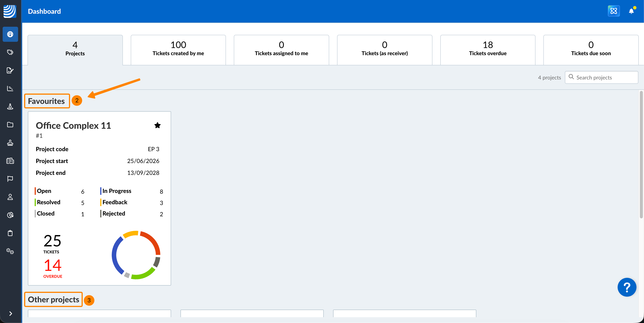Select the Tickets overdue tab
Screen dimensions: 644x323
pos(487,50)
